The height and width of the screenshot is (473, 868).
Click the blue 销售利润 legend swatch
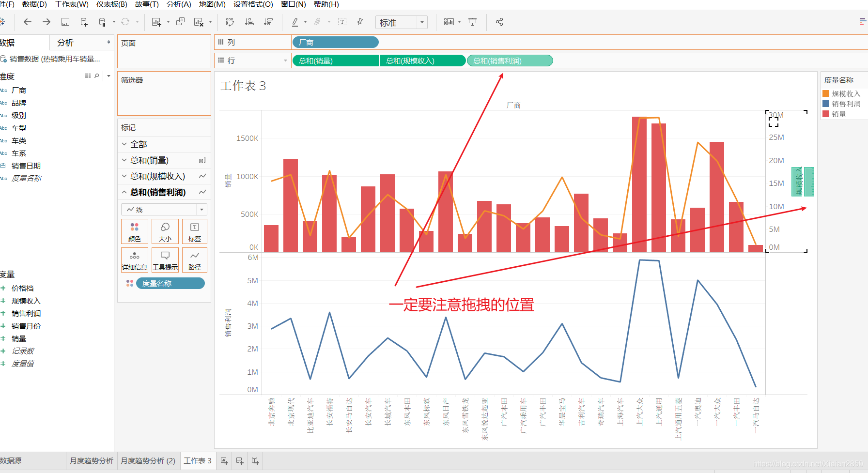[x=826, y=104]
